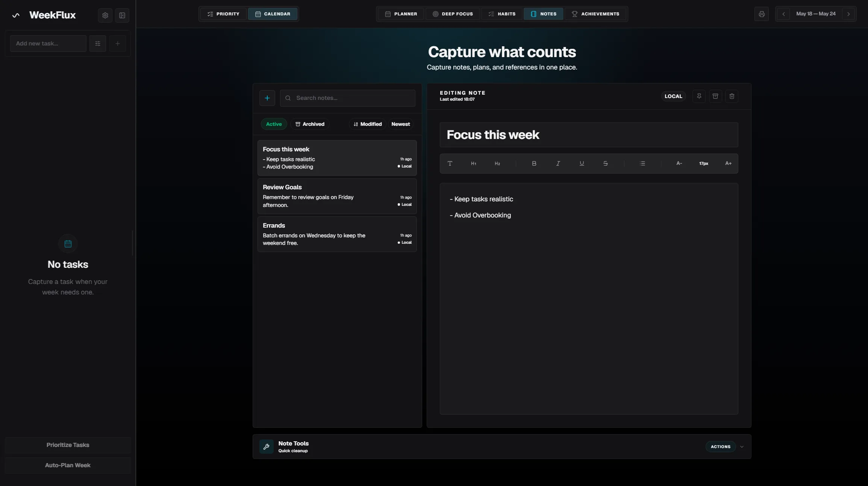
Task: Open the Deep Focus tab
Action: click(453, 14)
